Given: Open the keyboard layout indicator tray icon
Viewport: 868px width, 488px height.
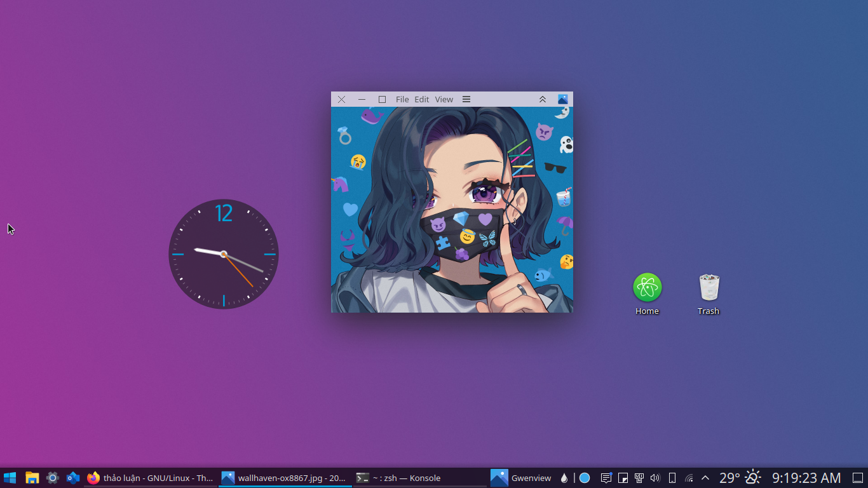Looking at the screenshot, I should click(639, 478).
